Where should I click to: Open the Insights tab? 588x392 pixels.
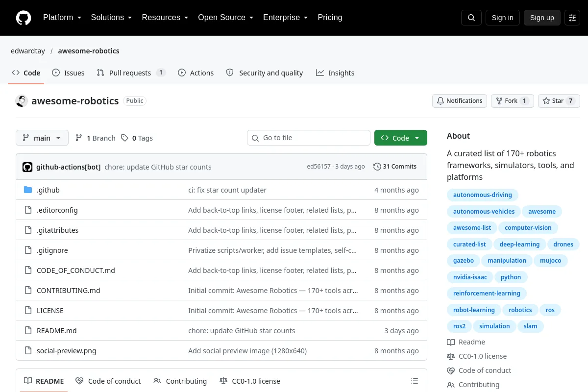tap(335, 73)
